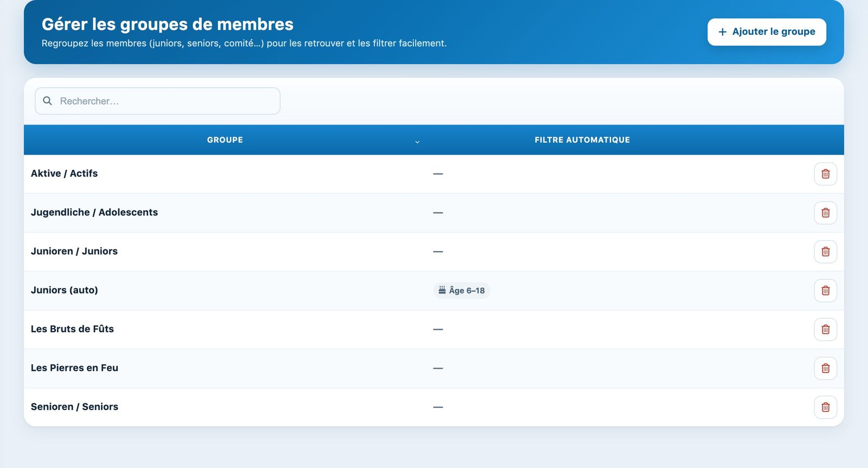Viewport: 868px width, 468px height.
Task: Sort by the GROUPE column header
Action: tap(225, 140)
